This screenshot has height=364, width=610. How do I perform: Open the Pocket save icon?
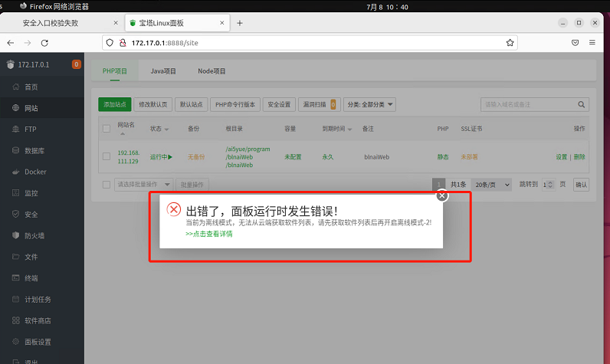(x=575, y=43)
